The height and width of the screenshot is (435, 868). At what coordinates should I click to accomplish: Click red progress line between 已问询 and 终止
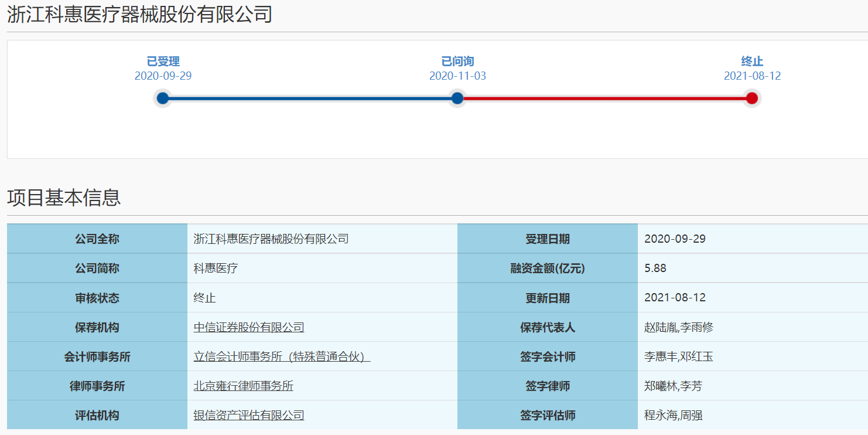pos(605,98)
